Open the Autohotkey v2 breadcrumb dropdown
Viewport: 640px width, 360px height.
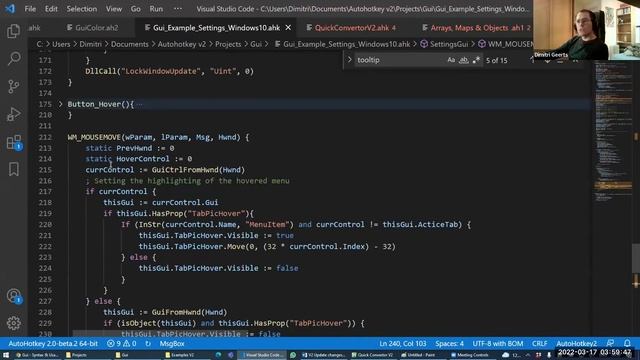(182, 44)
